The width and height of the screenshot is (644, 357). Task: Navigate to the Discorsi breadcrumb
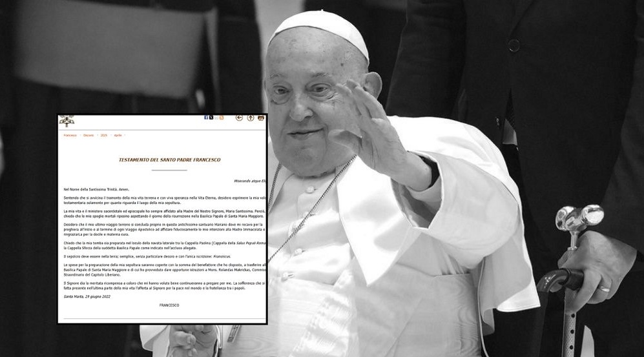tap(88, 136)
